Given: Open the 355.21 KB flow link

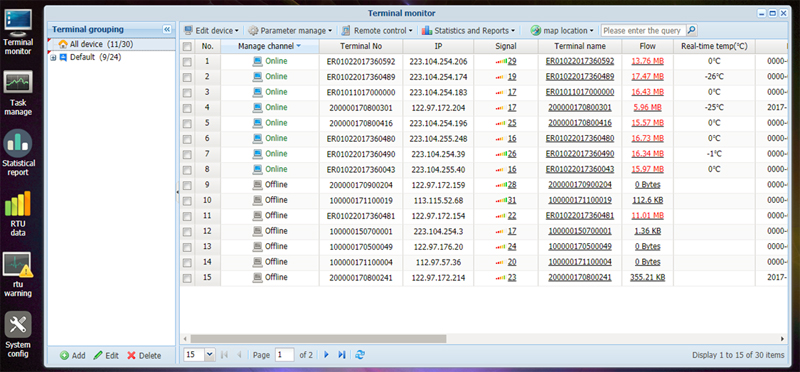Looking at the screenshot, I should (x=647, y=278).
